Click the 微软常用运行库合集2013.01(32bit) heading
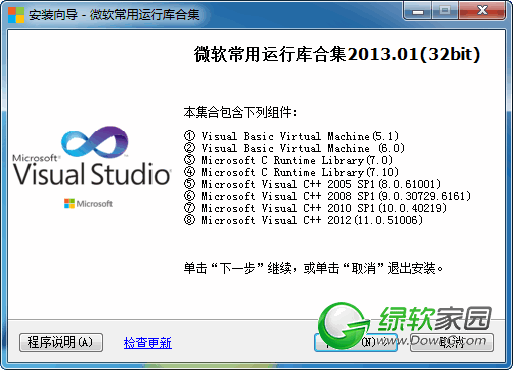This screenshot has width=513, height=370. tap(337, 54)
